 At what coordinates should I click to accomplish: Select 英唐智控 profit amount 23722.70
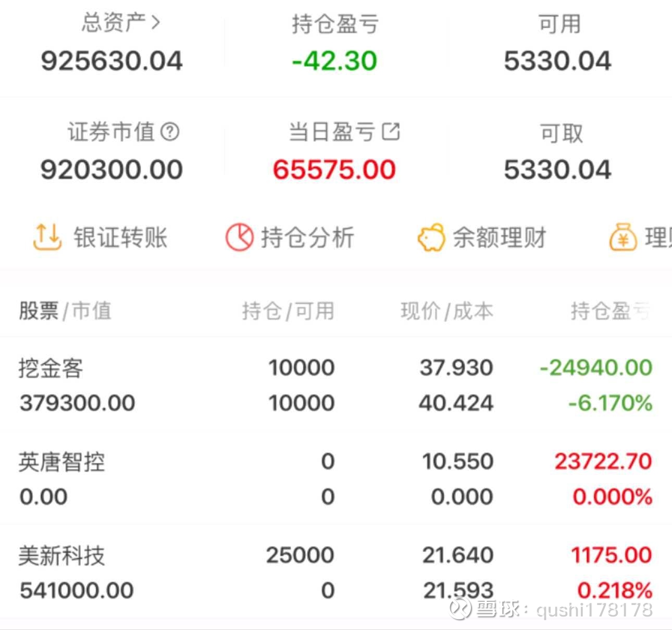tap(603, 461)
